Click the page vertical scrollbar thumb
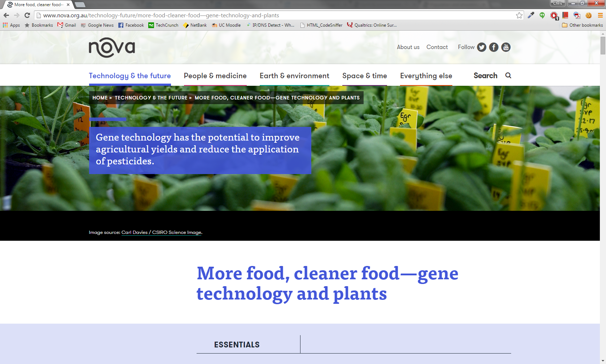Screen dimensions: 606x364 pyautogui.click(x=603, y=45)
